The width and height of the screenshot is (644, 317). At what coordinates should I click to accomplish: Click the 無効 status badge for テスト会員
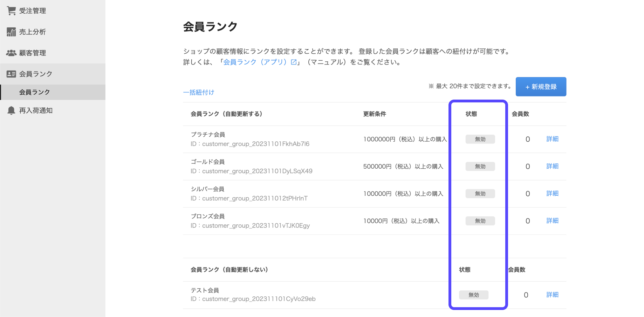(x=474, y=295)
